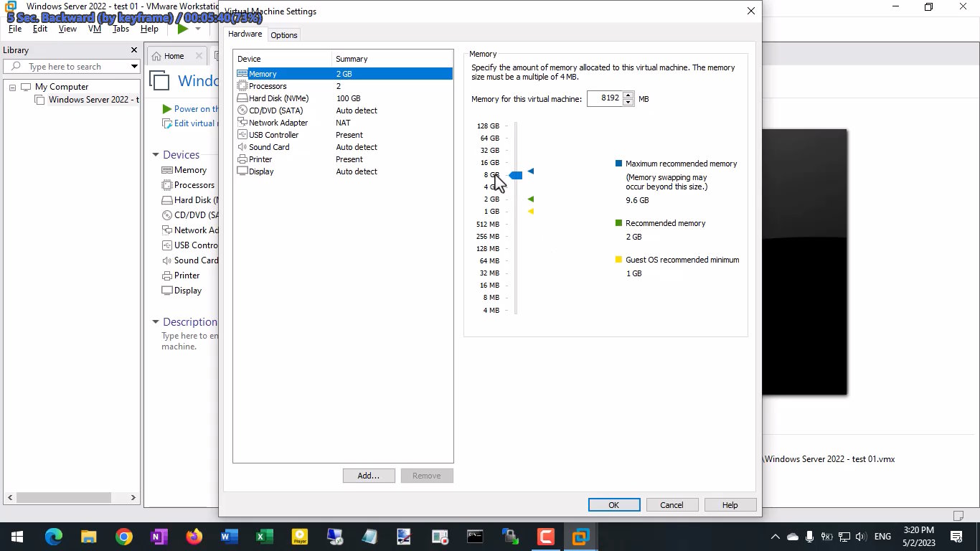The height and width of the screenshot is (551, 980).
Task: Click the Cancel button
Action: point(672,505)
